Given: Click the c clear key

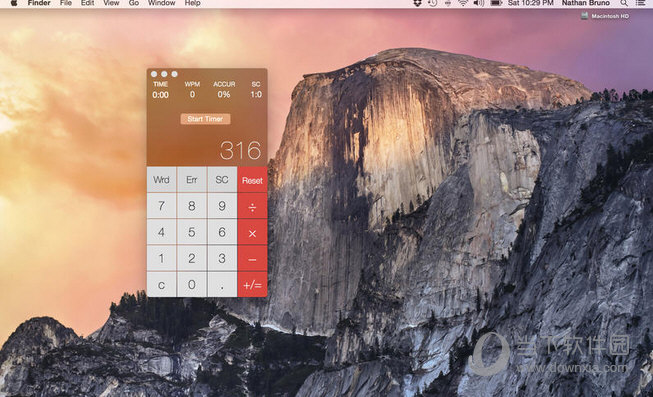Looking at the screenshot, I should click(x=162, y=285).
